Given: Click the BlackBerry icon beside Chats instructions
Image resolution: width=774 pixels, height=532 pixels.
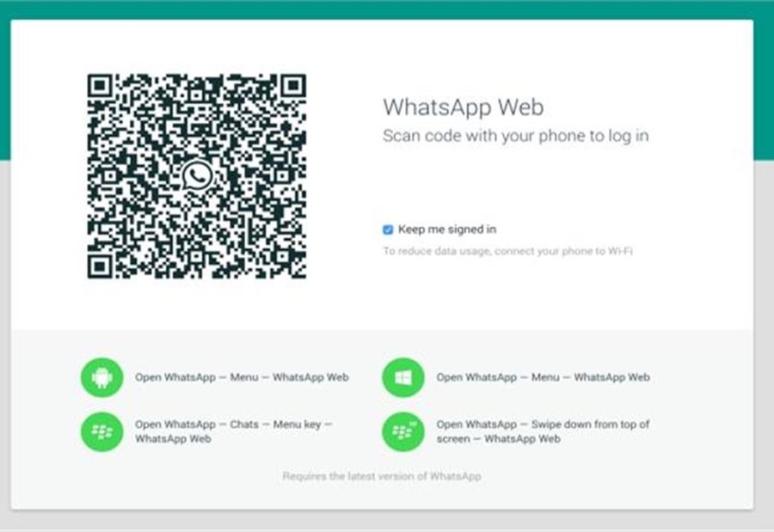Looking at the screenshot, I should [x=101, y=431].
